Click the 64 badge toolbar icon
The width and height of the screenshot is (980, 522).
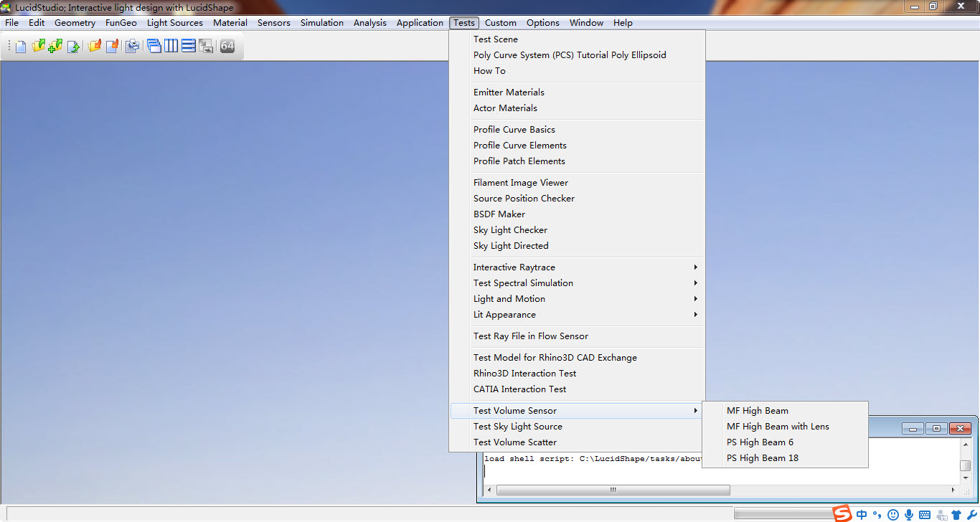click(x=227, y=47)
